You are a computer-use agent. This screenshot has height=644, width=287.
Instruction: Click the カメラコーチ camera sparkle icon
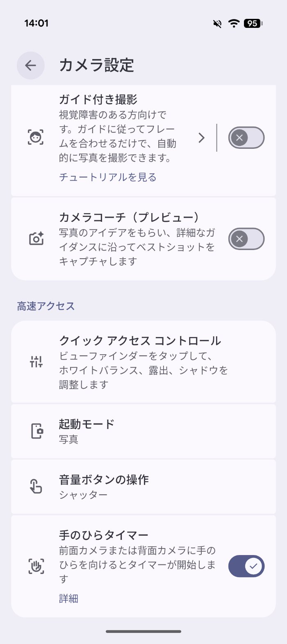click(36, 239)
